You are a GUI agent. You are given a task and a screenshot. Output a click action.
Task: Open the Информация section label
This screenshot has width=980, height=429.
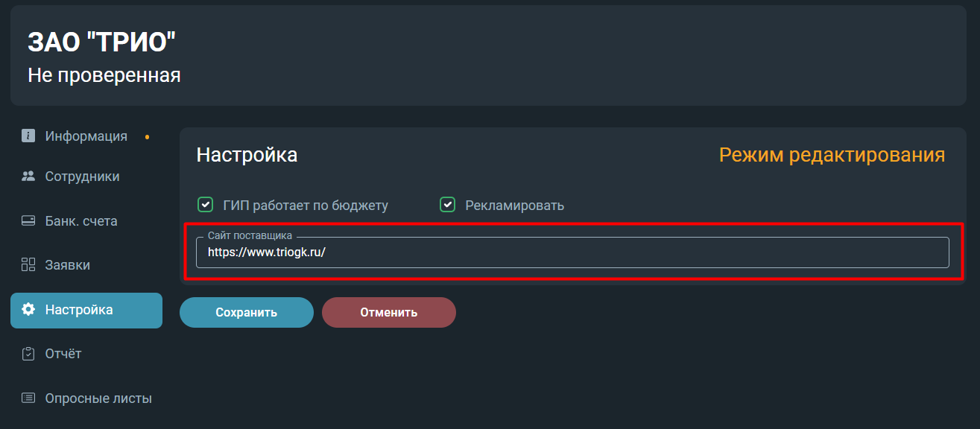[86, 136]
